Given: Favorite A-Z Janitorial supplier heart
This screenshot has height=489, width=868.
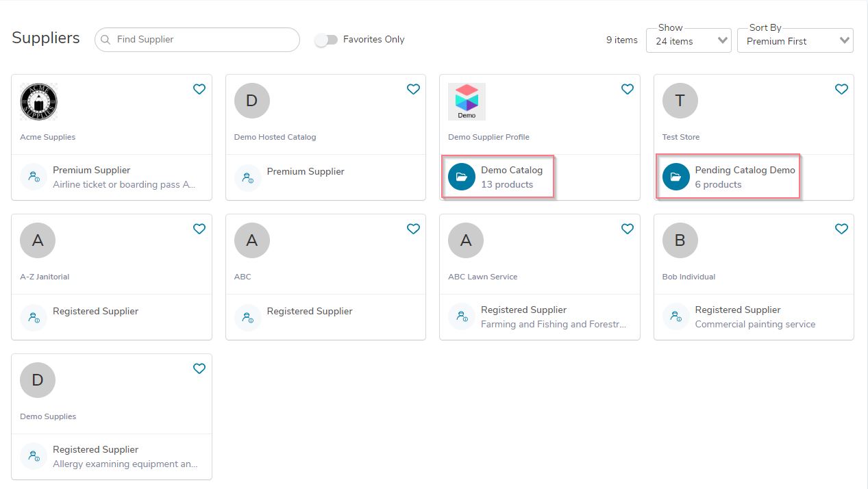Looking at the screenshot, I should pos(199,229).
